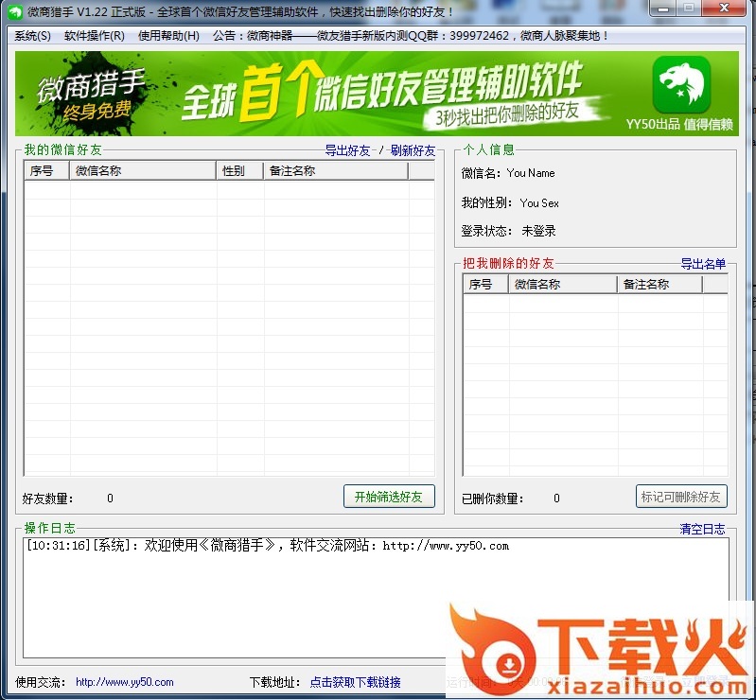Click 序号 column header in deleted-friends list
Viewport: 756px width, 700px height.
[x=485, y=284]
